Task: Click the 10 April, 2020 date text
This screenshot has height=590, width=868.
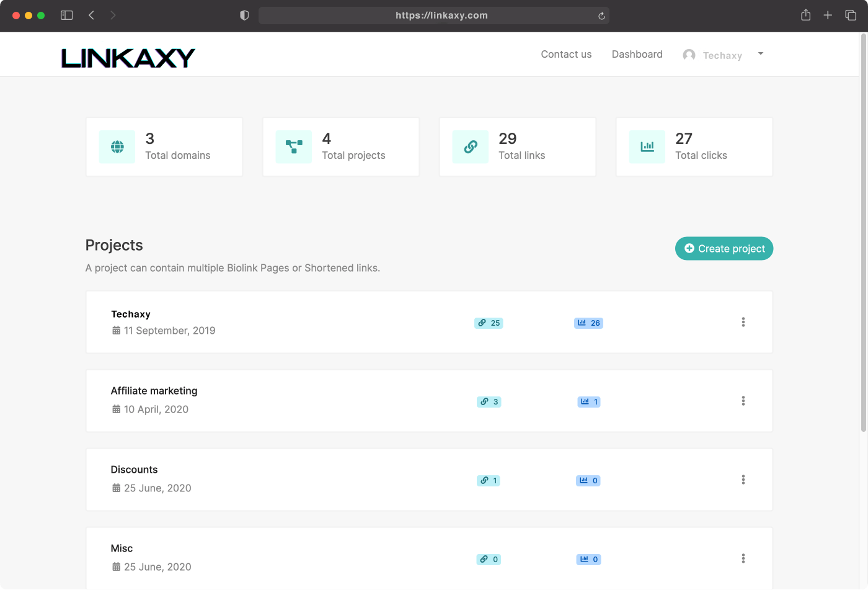Action: click(x=156, y=409)
